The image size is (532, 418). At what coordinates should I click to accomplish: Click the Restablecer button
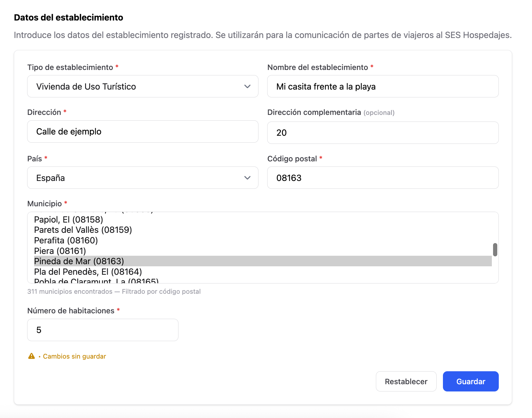[406, 382]
